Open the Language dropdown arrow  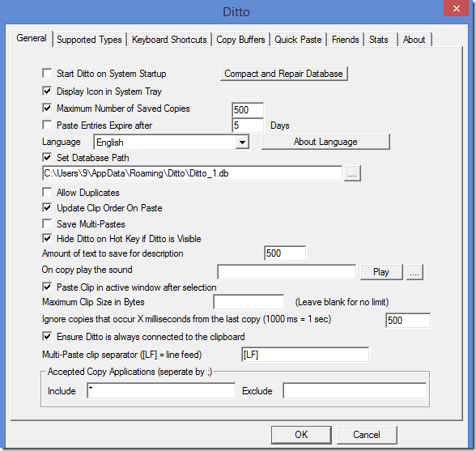point(242,143)
